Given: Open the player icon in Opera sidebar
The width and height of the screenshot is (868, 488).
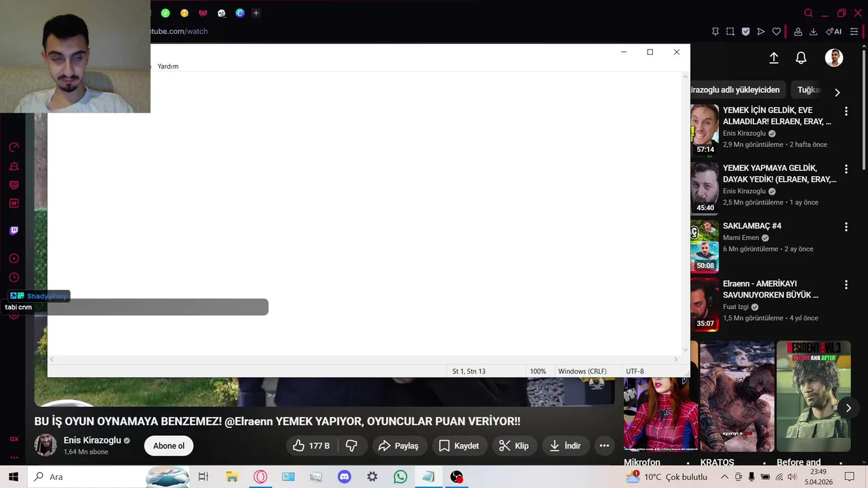Looking at the screenshot, I should [14, 258].
